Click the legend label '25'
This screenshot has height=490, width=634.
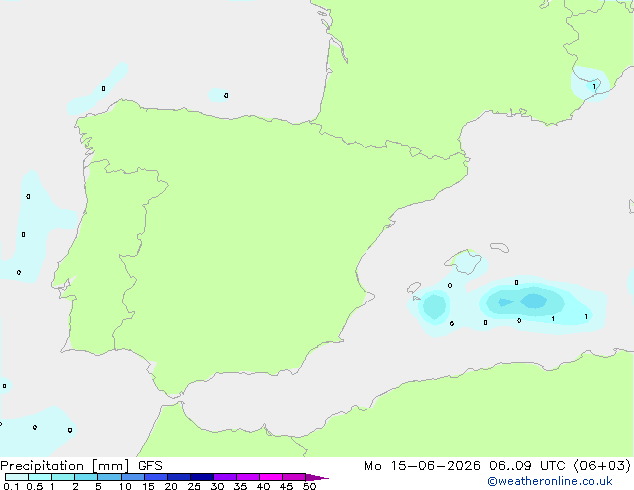coord(194,486)
